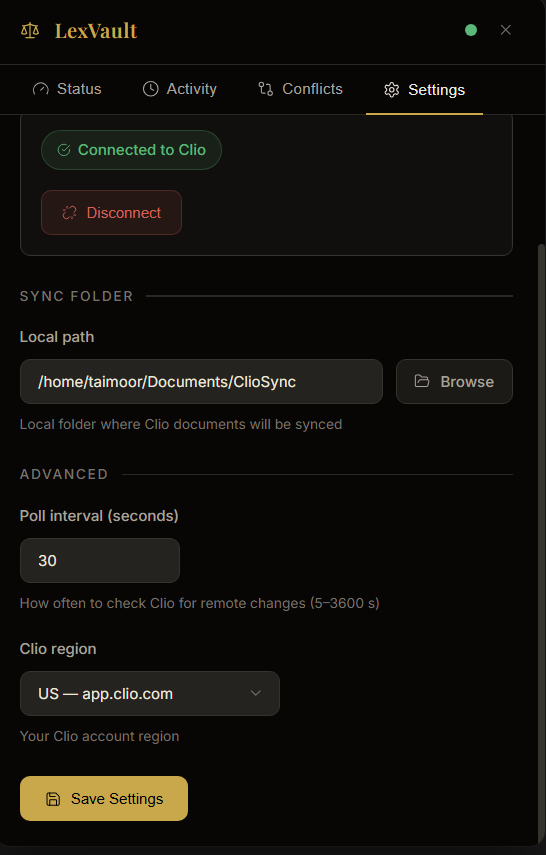Click the SYNC FOLDER section heading

click(76, 296)
